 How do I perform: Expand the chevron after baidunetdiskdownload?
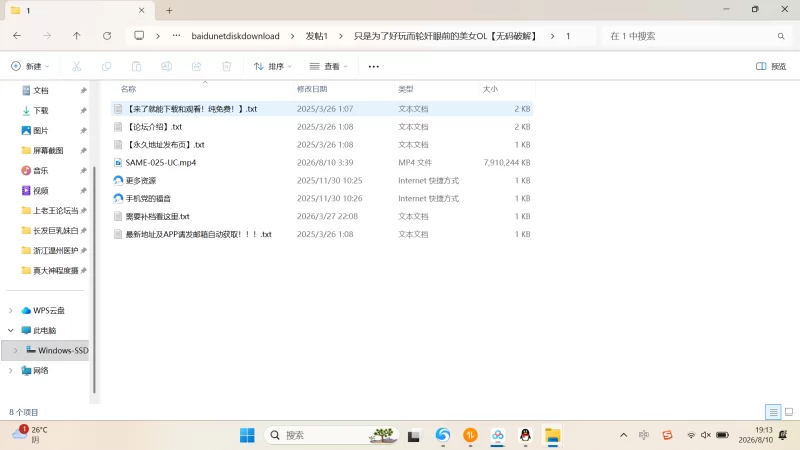[x=292, y=36]
